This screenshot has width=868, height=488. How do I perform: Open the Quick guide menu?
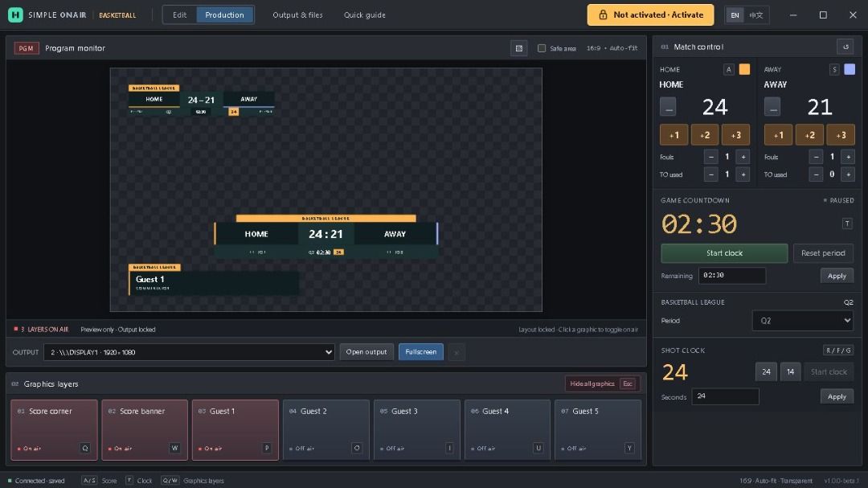pos(365,15)
